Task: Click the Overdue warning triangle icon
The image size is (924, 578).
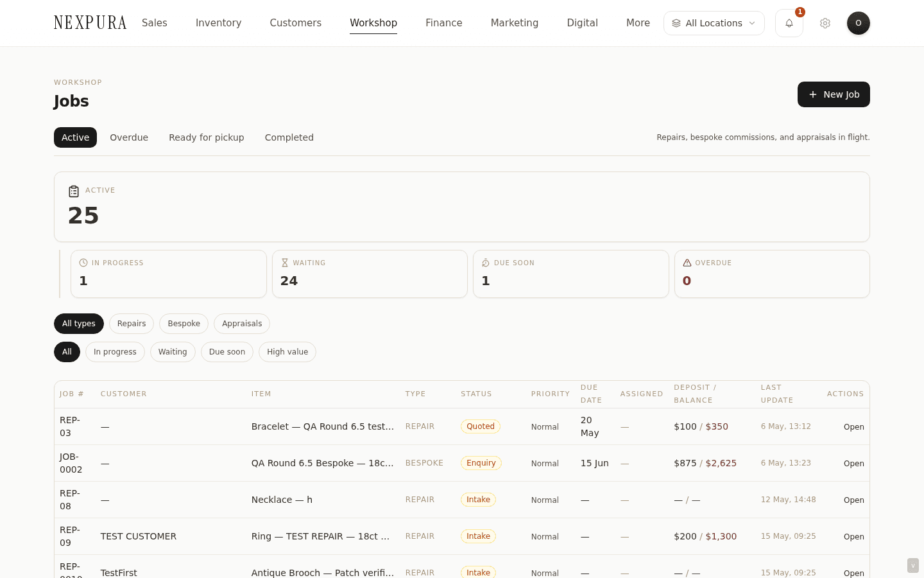Action: [687, 263]
